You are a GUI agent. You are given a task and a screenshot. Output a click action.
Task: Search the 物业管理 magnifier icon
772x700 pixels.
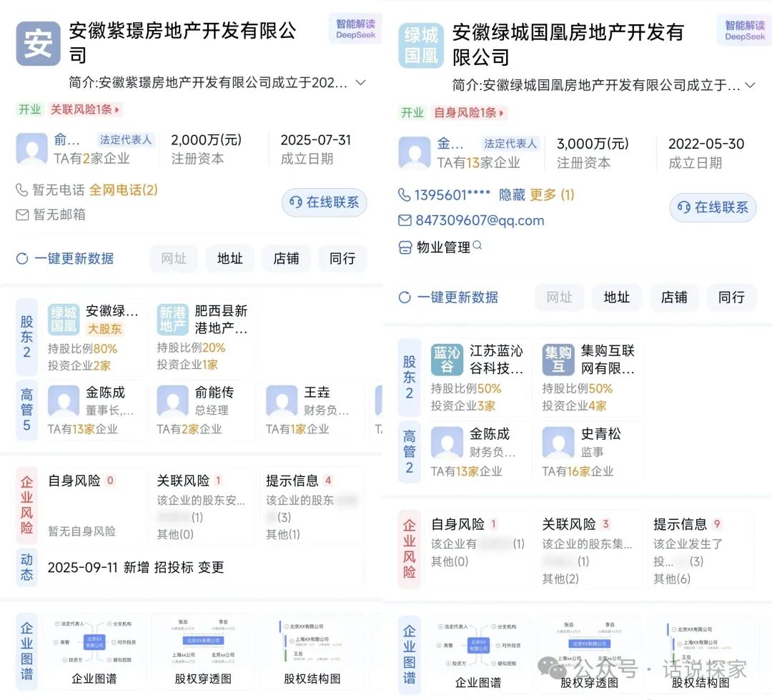pyautogui.click(x=477, y=245)
